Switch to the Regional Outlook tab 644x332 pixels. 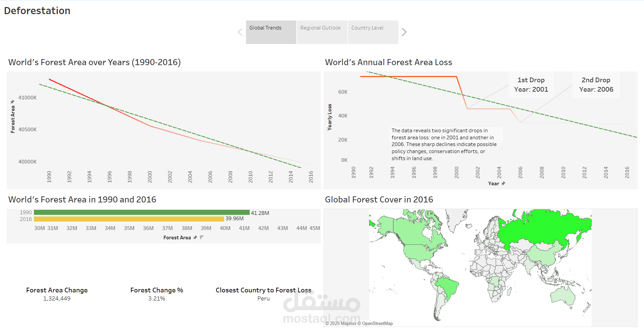[321, 28]
